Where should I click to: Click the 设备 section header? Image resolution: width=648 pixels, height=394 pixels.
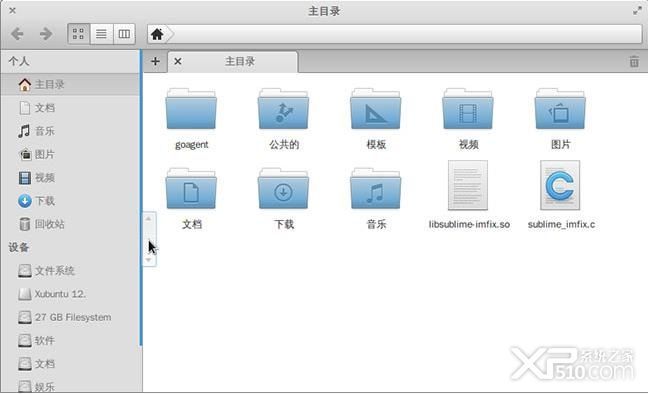tap(19, 247)
